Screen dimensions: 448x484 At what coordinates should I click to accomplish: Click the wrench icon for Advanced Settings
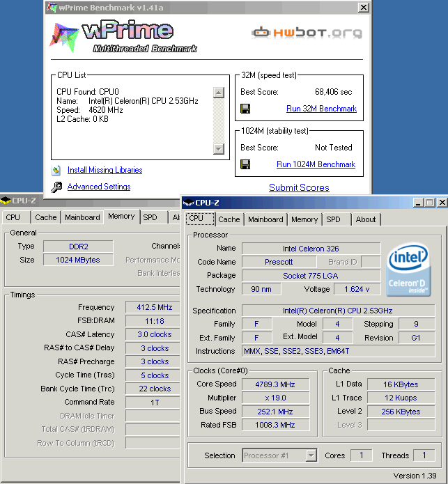click(x=56, y=187)
